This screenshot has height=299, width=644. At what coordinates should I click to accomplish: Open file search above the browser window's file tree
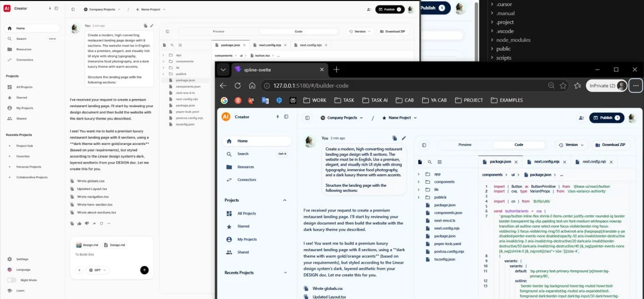click(x=430, y=162)
